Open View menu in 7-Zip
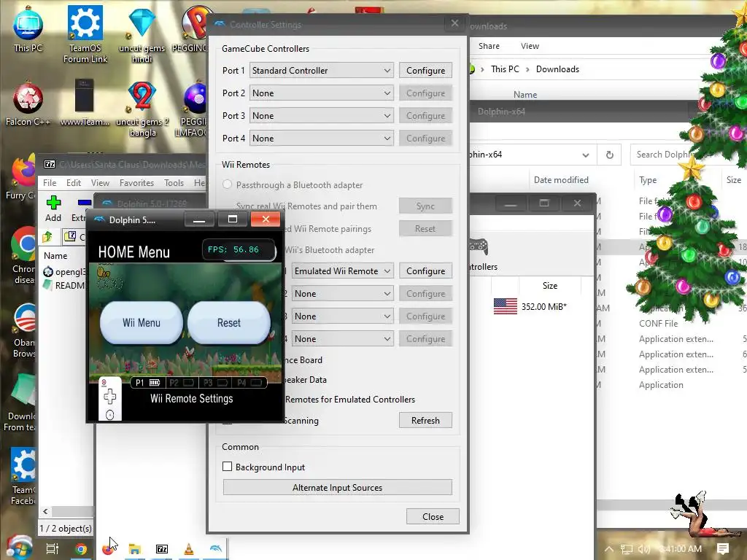The width and height of the screenshot is (747, 560). click(100, 183)
